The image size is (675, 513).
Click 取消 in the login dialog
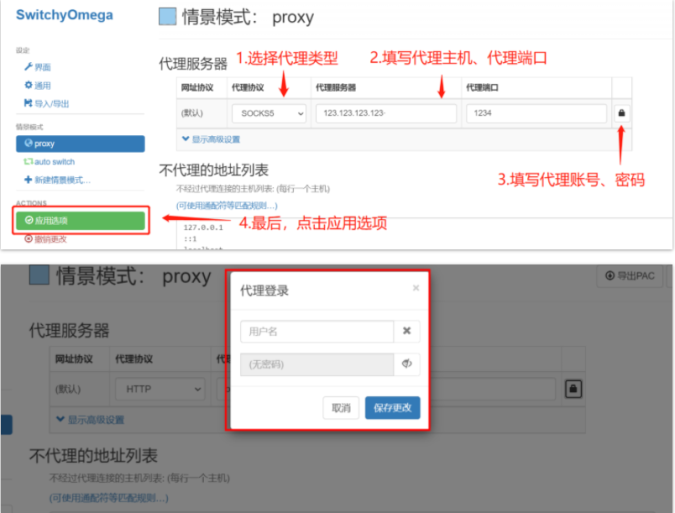point(341,408)
